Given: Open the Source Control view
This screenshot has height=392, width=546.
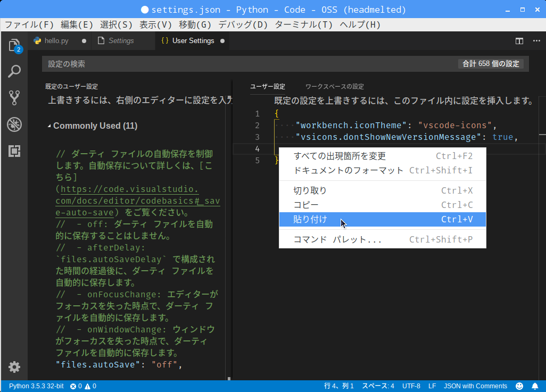Looking at the screenshot, I should click(x=14, y=98).
